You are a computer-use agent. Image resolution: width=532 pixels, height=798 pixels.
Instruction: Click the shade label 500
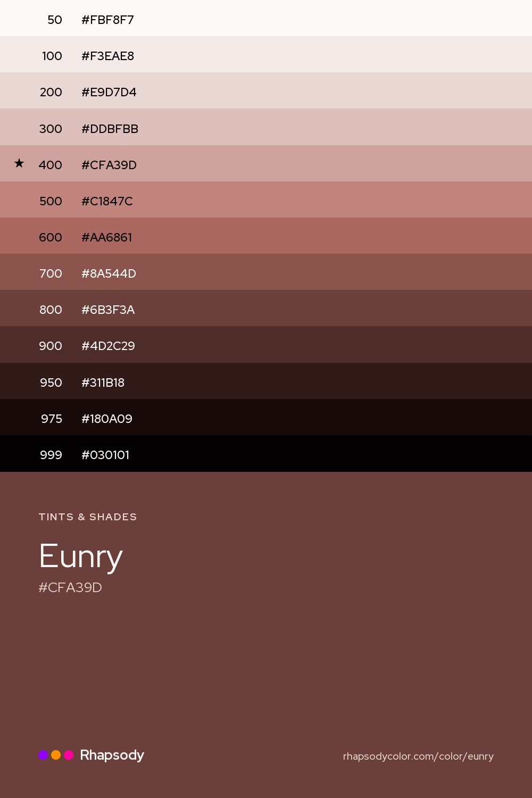51,201
